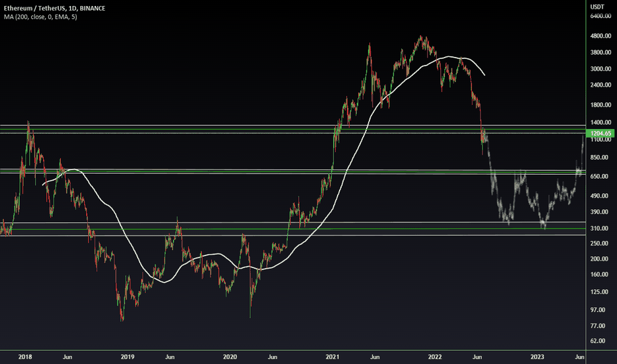
Task: Click the 2023 label on time axis
Action: point(537,357)
